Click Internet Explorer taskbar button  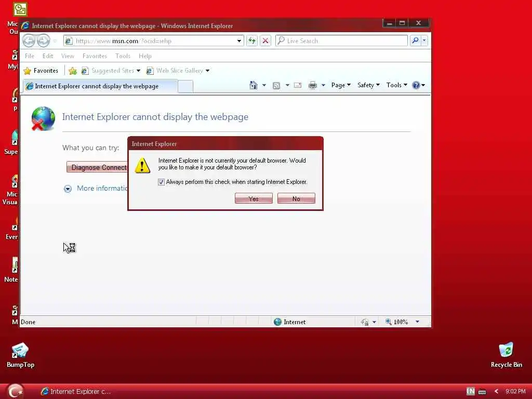tap(76, 391)
